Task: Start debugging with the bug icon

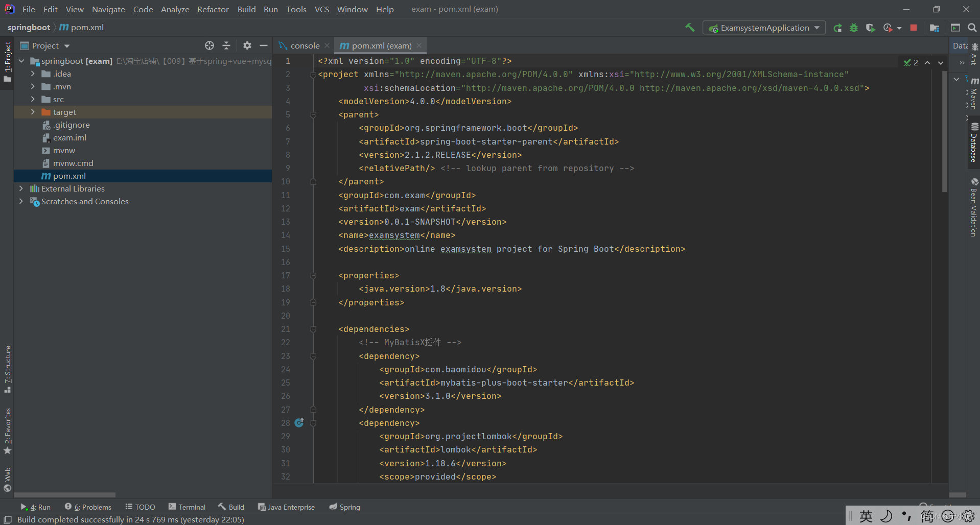Action: pyautogui.click(x=854, y=28)
